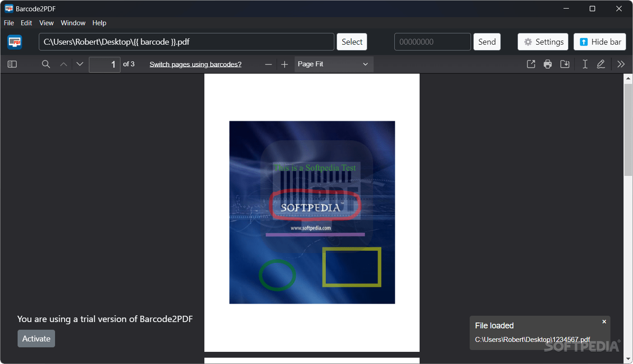The width and height of the screenshot is (633, 364).
Task: Click the Barcode2PDF logo in the bar
Action: [15, 42]
